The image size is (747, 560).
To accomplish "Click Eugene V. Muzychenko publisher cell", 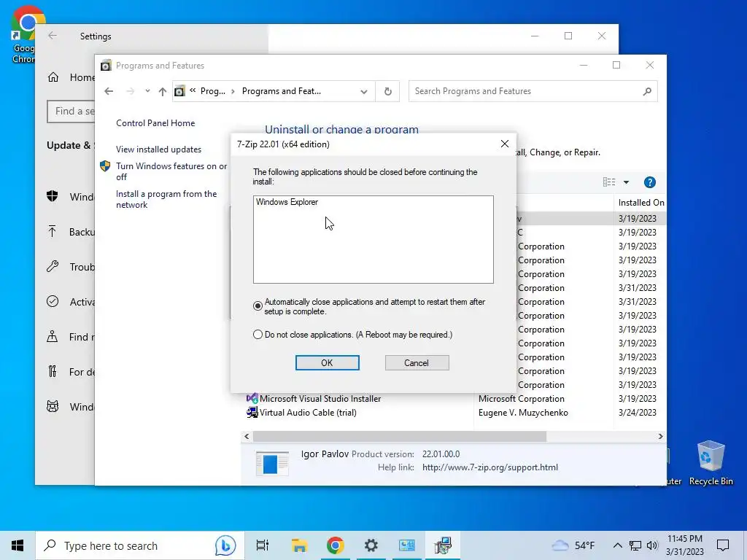I will pyautogui.click(x=523, y=413).
